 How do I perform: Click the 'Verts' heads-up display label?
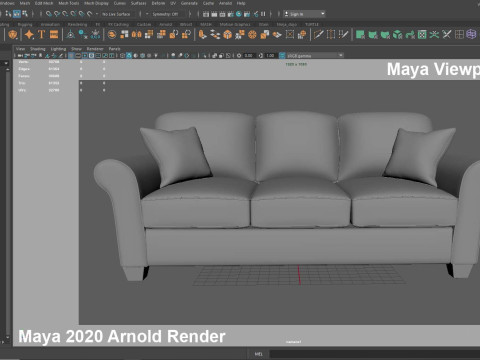pos(23,62)
